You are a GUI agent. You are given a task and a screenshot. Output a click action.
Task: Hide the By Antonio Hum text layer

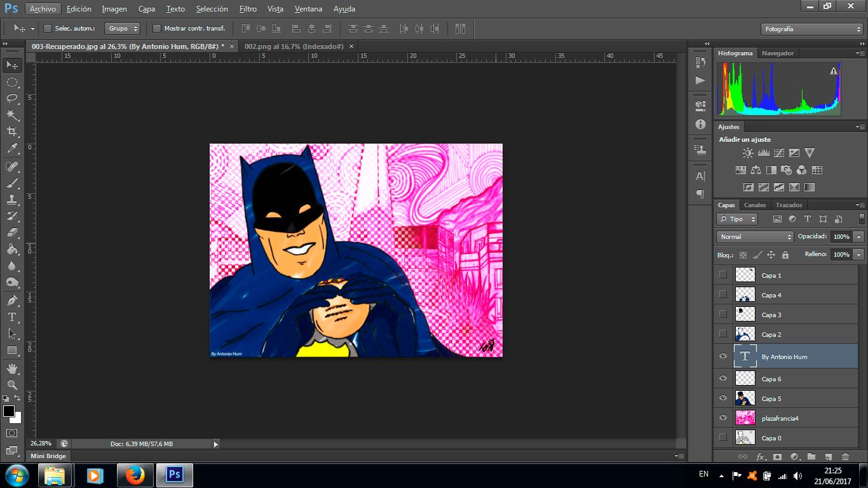pos(722,356)
